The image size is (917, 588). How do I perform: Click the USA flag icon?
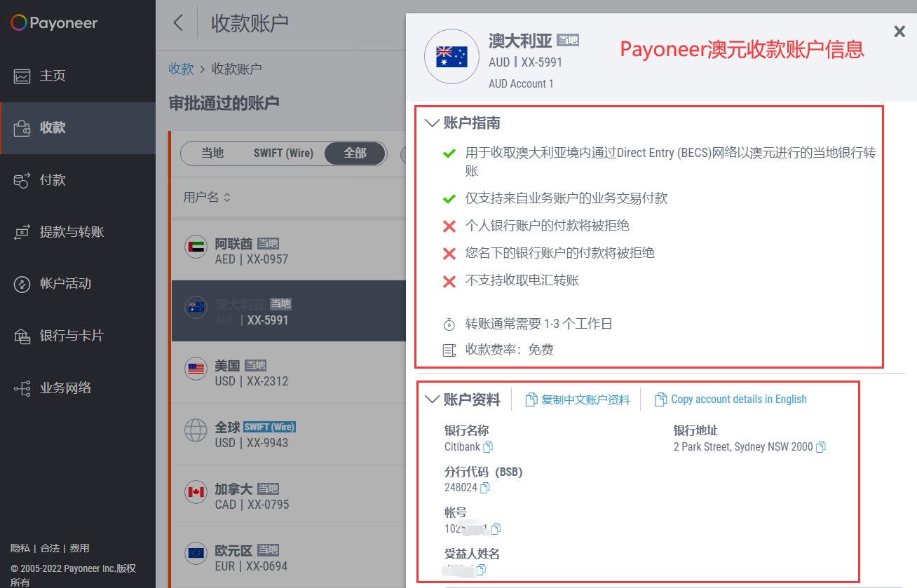196,369
